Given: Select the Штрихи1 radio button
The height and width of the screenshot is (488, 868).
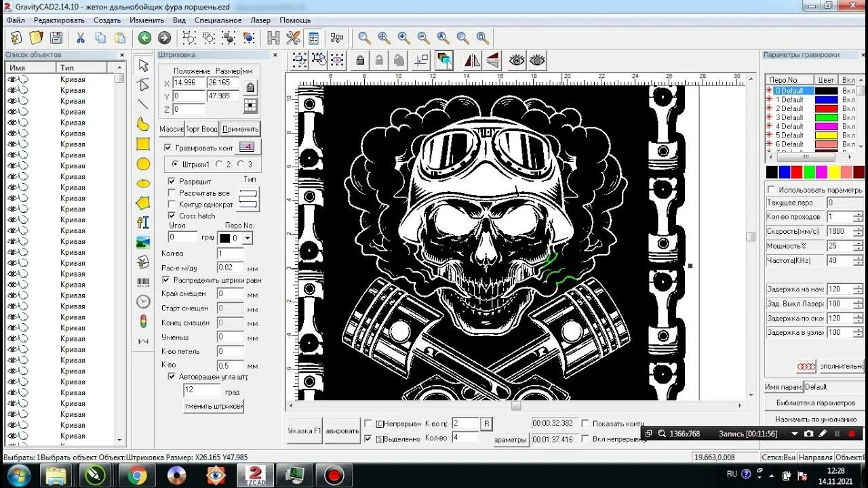Looking at the screenshot, I should (x=175, y=164).
